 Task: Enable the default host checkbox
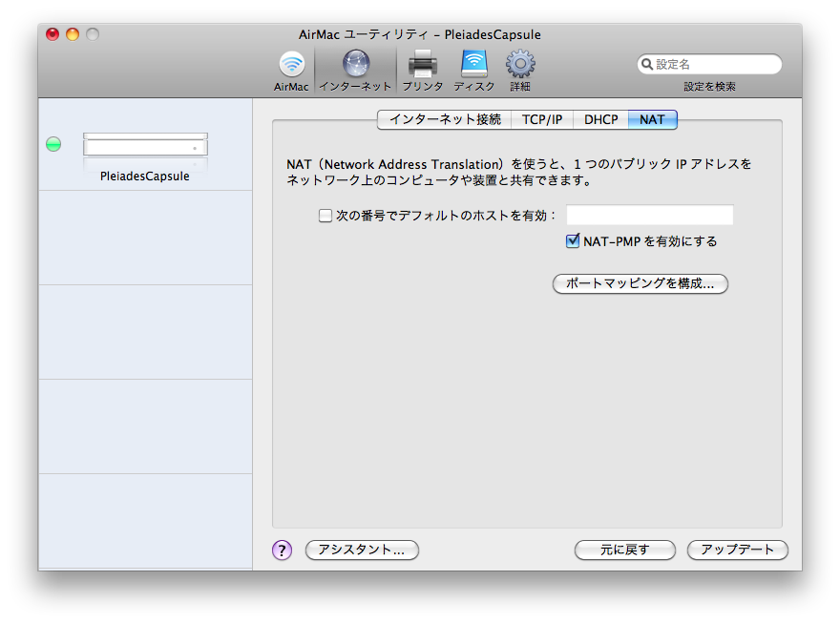click(x=325, y=216)
